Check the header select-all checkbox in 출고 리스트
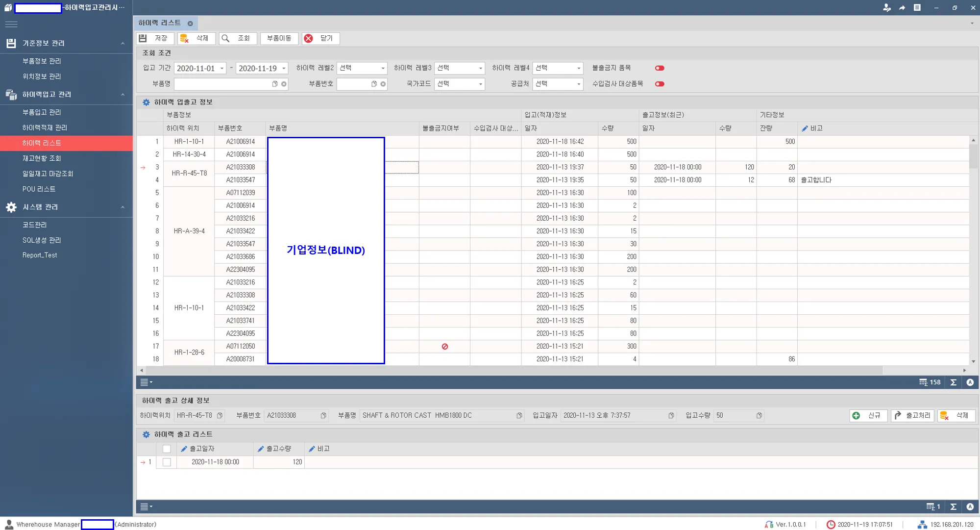The height and width of the screenshot is (530, 980). click(x=167, y=449)
